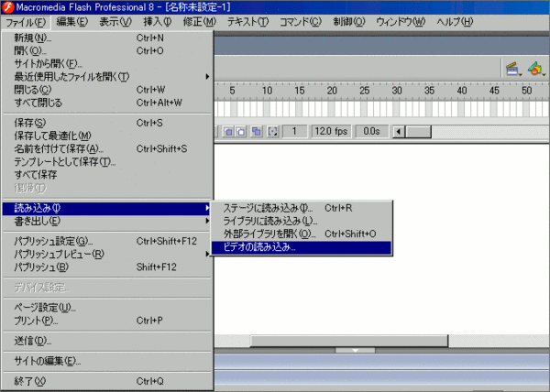
Task: Click the timeline horizontal scrollbar thumb
Action: (418, 132)
